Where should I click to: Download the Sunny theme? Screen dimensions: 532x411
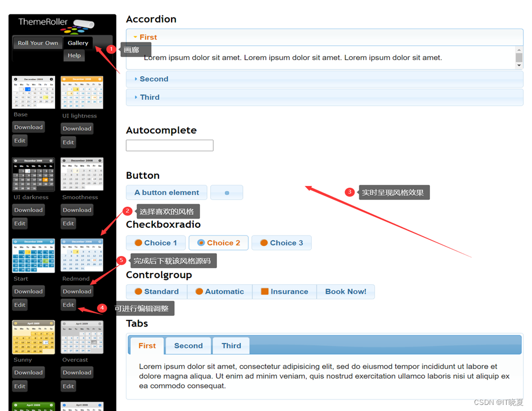tap(29, 372)
